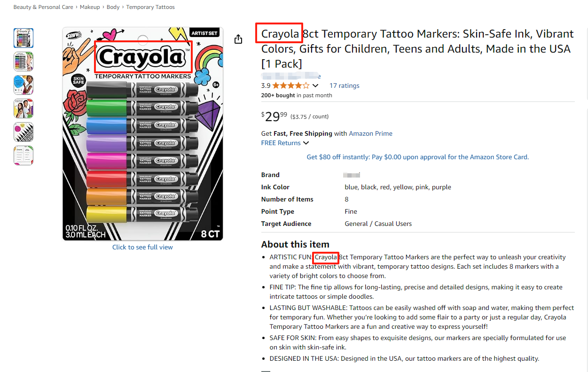588x372 pixels.
Task: Navigate to the Makeup breadcrumb
Action: (x=90, y=7)
